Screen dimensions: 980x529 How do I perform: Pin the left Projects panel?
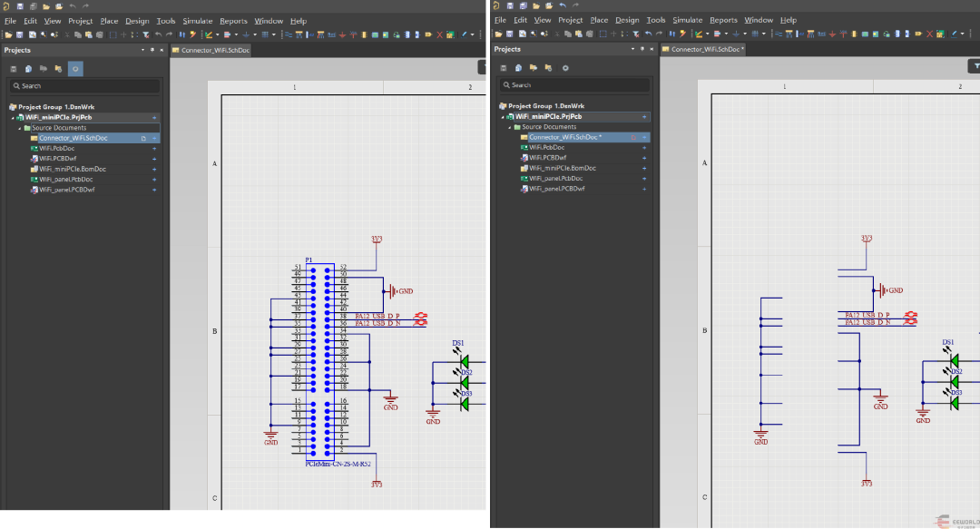[x=152, y=50]
